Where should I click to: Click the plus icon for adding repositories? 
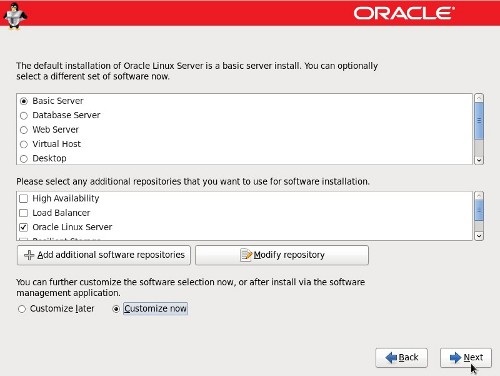[29, 255]
